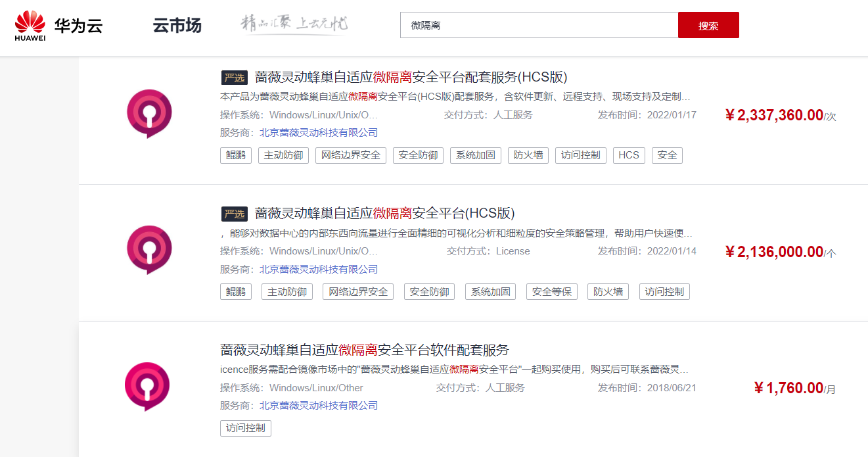The height and width of the screenshot is (457, 868).
Task: Open title 蔷薇灵动蜂巢自适应微隔离安全平台软件配套服务
Action: coord(365,350)
